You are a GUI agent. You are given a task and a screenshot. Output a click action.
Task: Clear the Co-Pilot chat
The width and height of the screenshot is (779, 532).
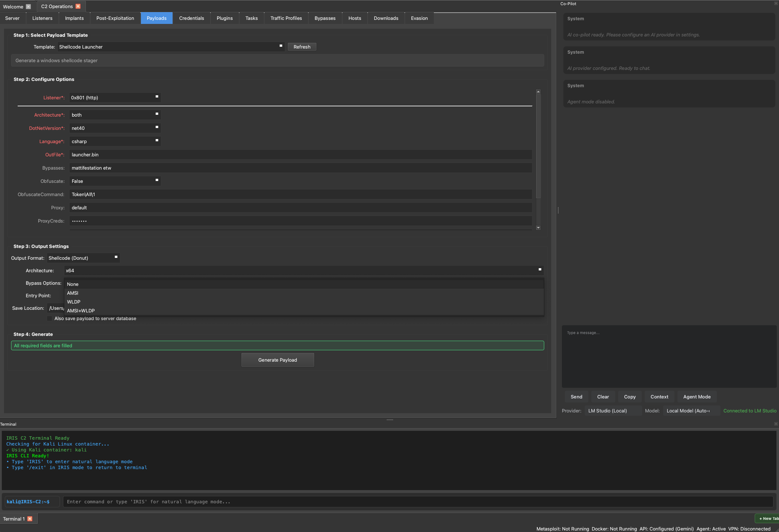[603, 397]
